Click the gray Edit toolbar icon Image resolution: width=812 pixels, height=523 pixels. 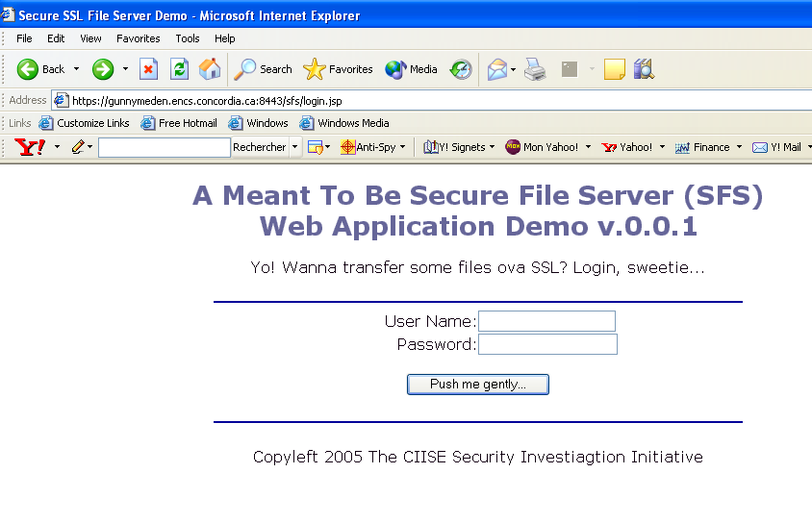(x=570, y=69)
